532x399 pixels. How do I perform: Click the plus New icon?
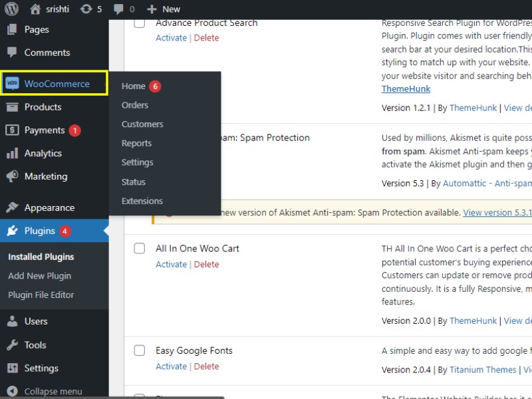click(x=152, y=9)
